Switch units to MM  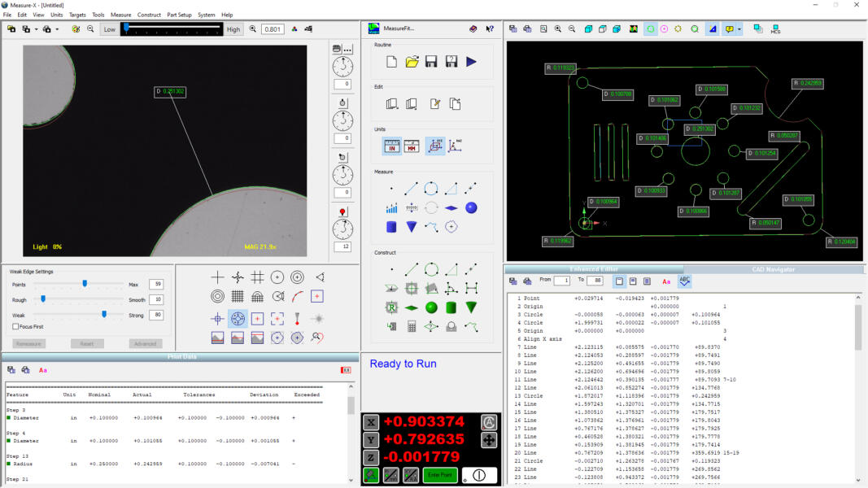click(412, 146)
